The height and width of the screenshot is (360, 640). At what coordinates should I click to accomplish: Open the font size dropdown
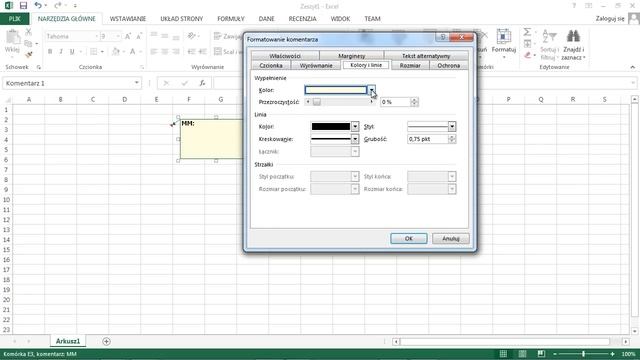[x=118, y=36]
